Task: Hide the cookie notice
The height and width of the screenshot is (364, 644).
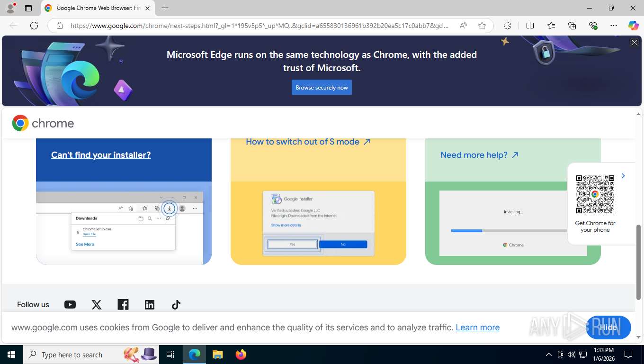Action: [608, 328]
